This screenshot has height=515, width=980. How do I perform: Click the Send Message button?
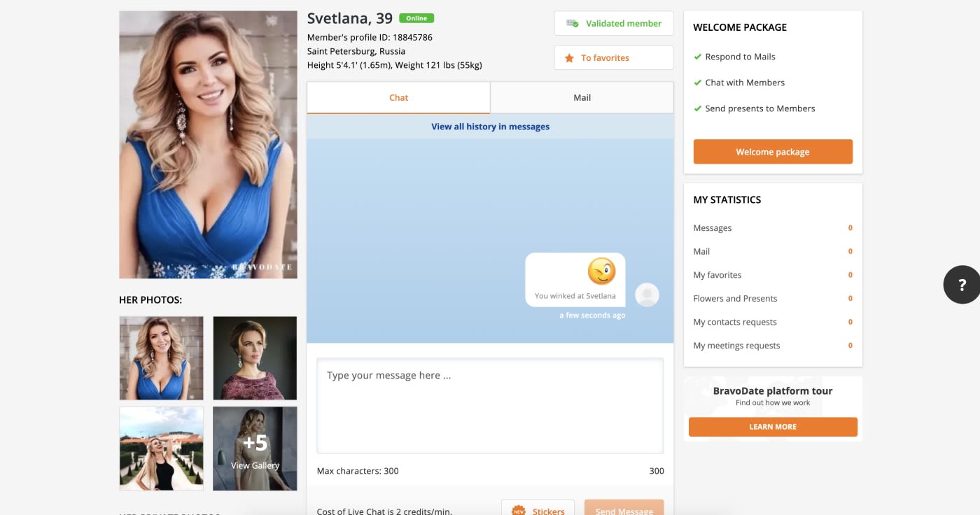(624, 509)
